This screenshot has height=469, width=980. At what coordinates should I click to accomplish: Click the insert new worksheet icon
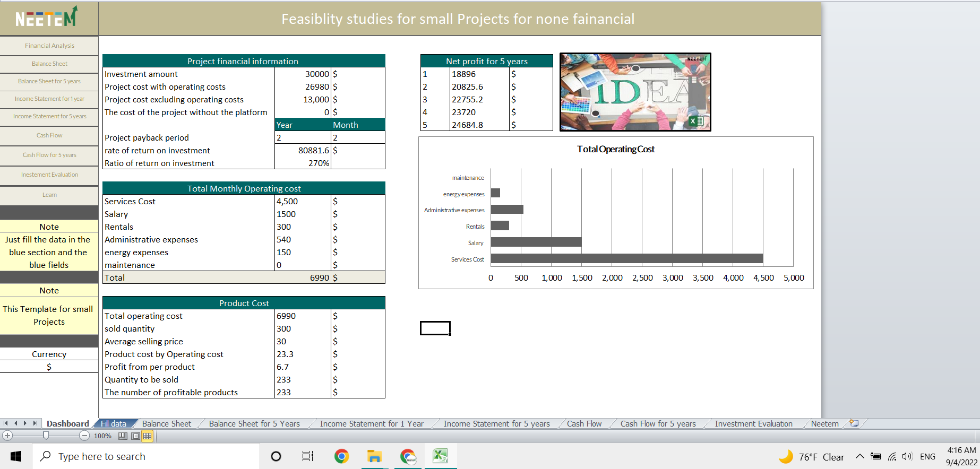[x=854, y=423]
